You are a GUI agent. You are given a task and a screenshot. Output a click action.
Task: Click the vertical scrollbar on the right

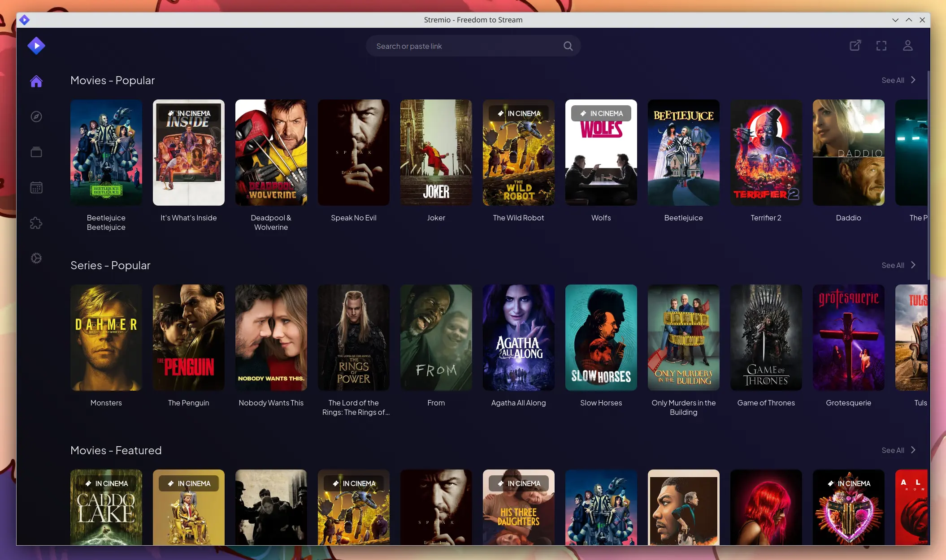coord(928,175)
